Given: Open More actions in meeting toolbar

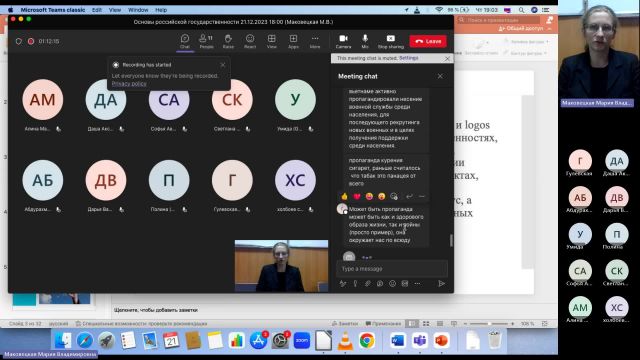Looking at the screenshot, I should (315, 41).
